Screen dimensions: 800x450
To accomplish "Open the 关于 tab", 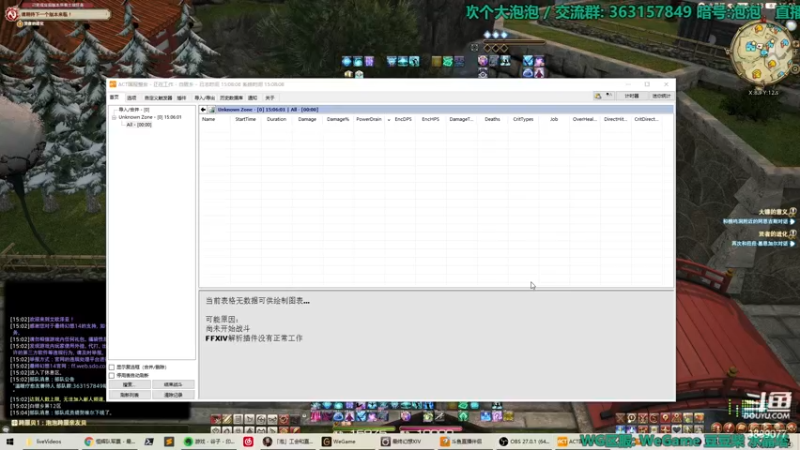I will (x=270, y=97).
